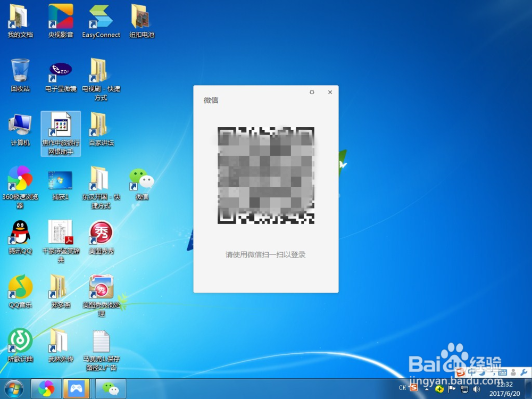Open the volume speaker icon
Screen dimensions: 532x399
coord(476,389)
